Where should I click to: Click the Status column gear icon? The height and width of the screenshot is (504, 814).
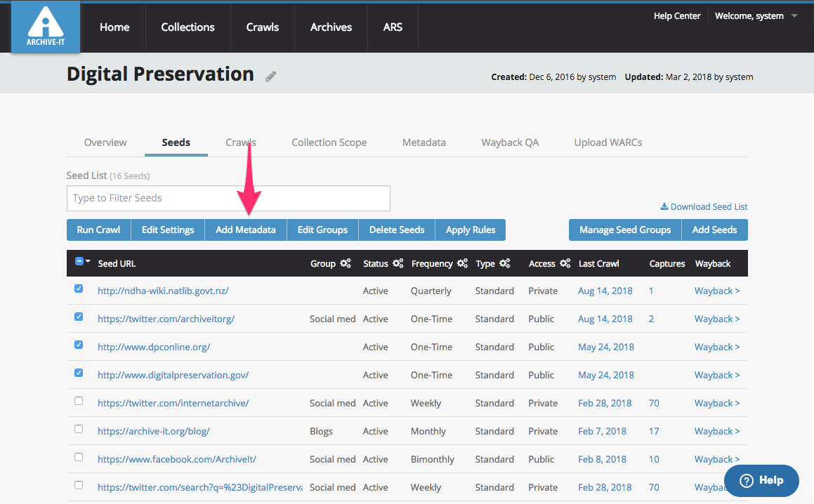click(x=398, y=264)
